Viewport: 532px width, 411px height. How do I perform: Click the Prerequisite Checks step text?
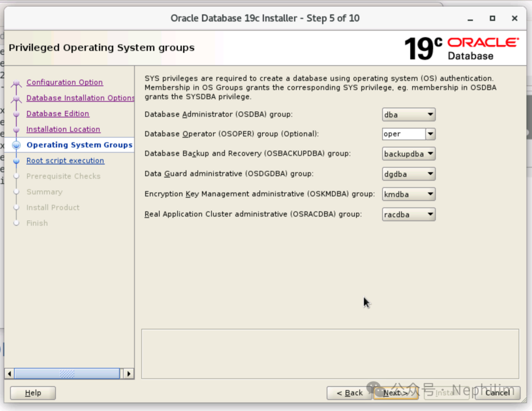coord(64,176)
